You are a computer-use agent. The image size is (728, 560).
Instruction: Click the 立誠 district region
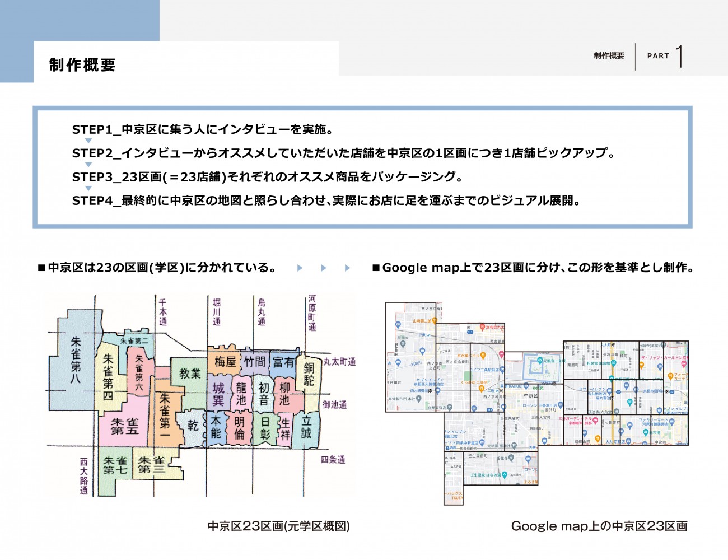point(307,428)
